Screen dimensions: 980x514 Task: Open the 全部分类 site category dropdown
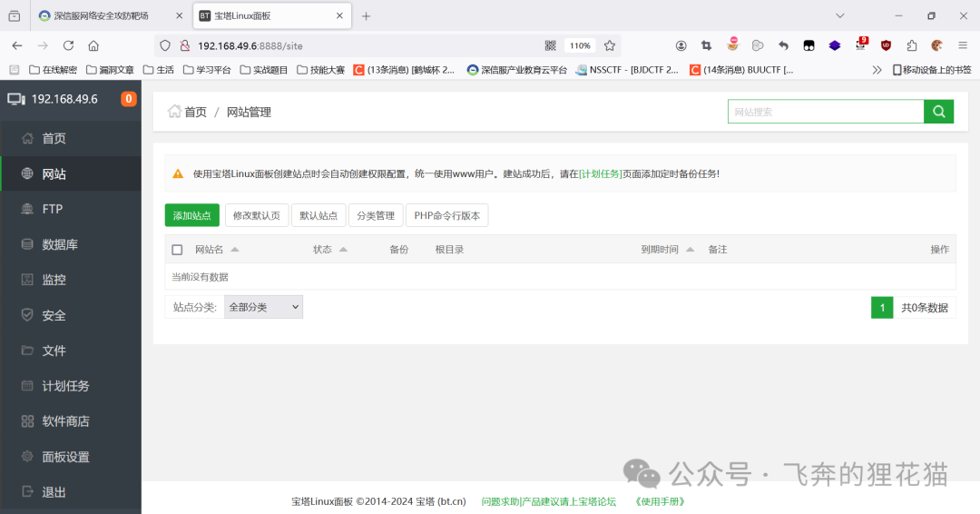tap(263, 307)
